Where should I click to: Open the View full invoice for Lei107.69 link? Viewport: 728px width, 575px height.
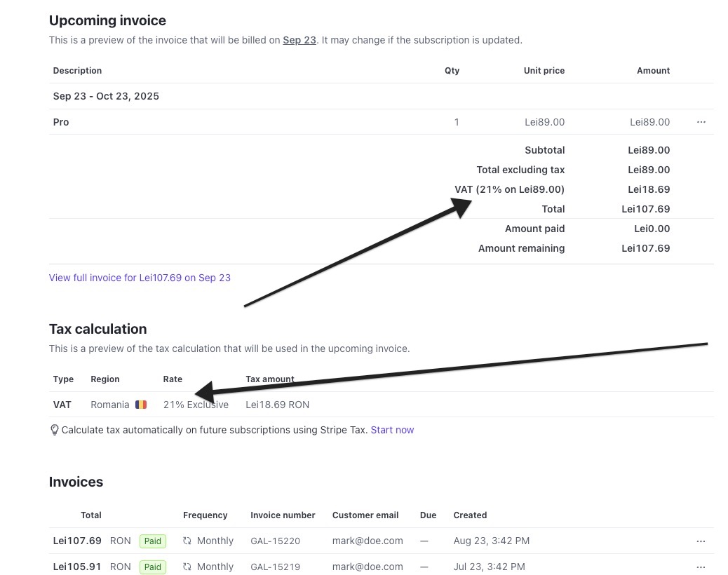pos(140,278)
